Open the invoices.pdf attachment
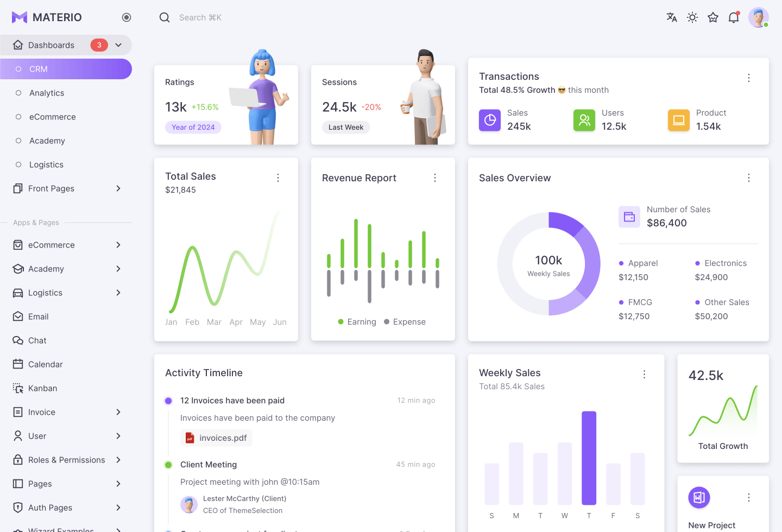Viewport: 782px width, 532px height. point(216,438)
